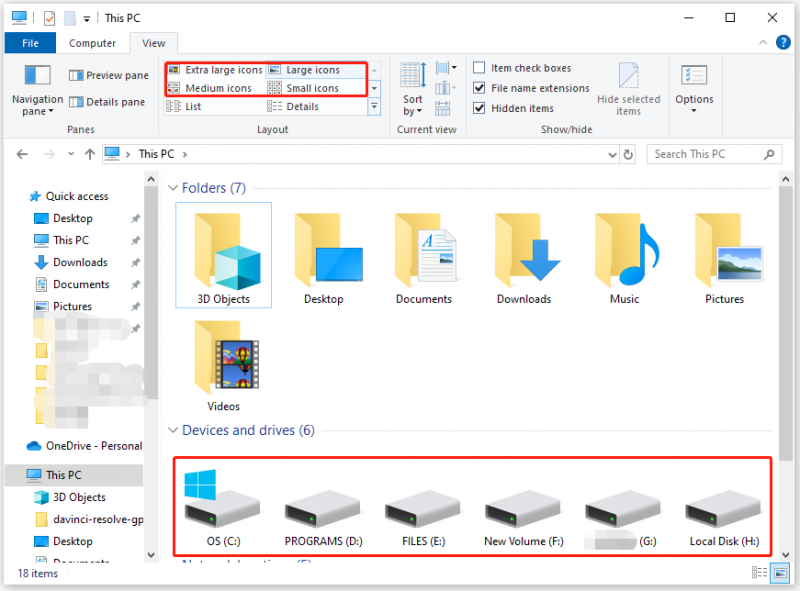Screen dimensions: 800x591
Task: Open the Navigation pane menu
Action: pyautogui.click(x=37, y=90)
